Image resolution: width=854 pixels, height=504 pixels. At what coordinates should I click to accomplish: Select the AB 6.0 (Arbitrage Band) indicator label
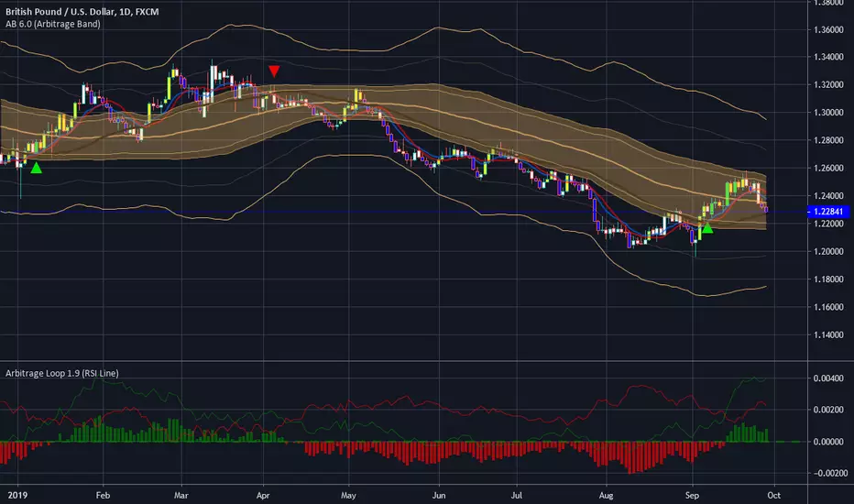pos(53,24)
